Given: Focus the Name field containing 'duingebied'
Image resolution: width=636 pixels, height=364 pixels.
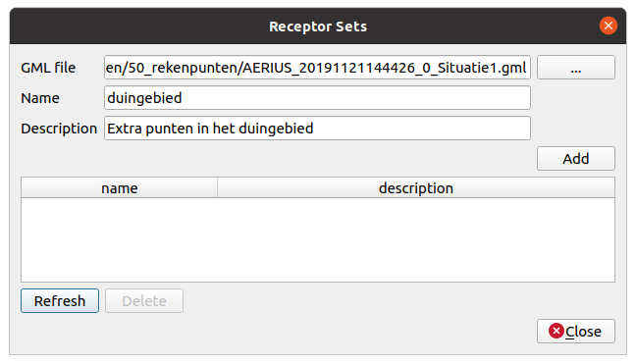Looking at the screenshot, I should [317, 98].
